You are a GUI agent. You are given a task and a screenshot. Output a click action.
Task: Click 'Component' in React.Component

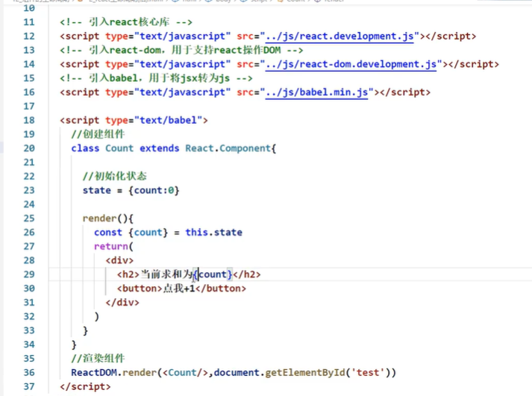coord(245,148)
